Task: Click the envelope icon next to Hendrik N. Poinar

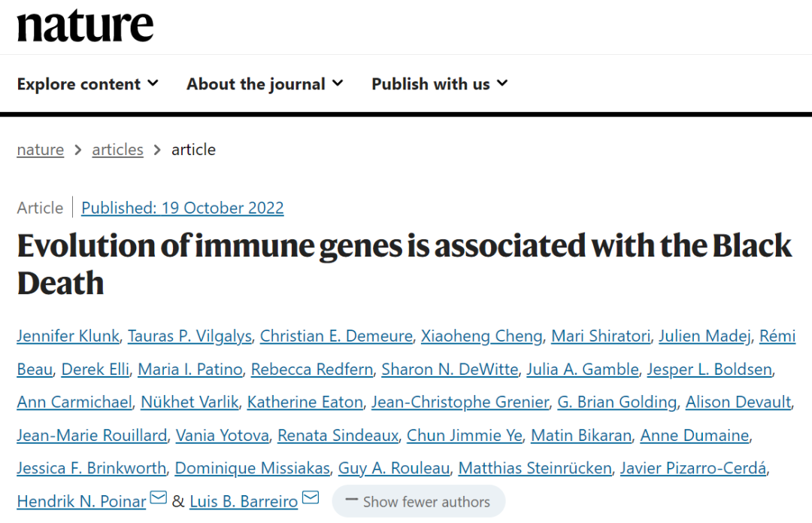Action: pyautogui.click(x=158, y=497)
